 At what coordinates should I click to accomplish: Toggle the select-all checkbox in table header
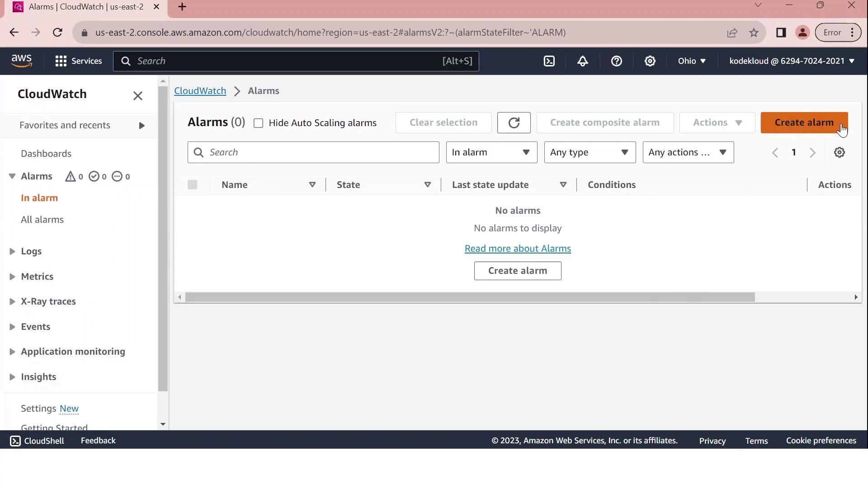coord(192,184)
